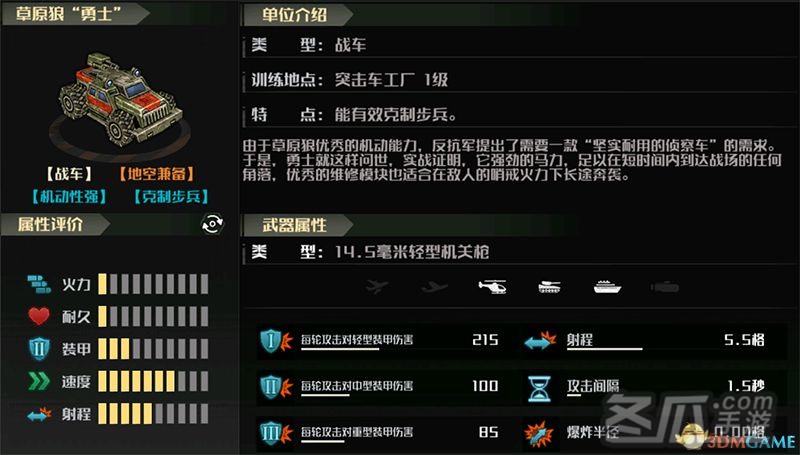800x455 pixels.
Task: Click the 机动性强 tag
Action: [69, 196]
